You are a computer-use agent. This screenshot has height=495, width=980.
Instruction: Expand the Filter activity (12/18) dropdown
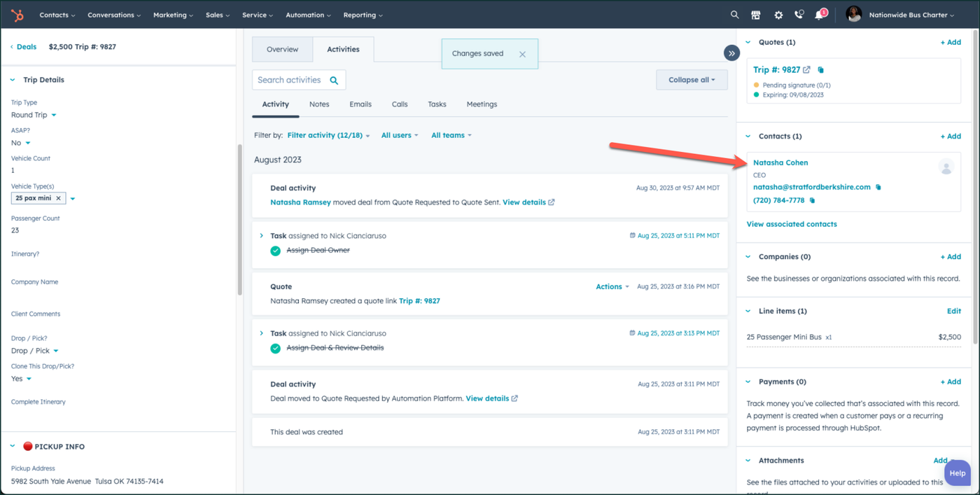[x=328, y=135]
